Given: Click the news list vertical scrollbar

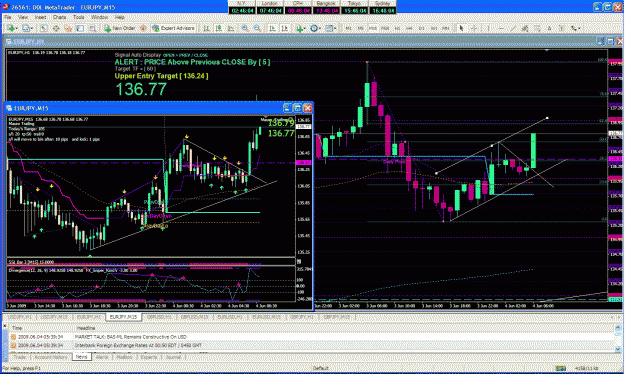Looking at the screenshot, I should (x=618, y=338).
